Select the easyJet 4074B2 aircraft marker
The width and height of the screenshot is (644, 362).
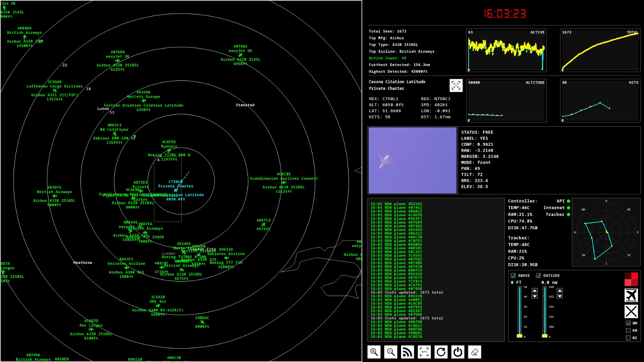(240, 55)
